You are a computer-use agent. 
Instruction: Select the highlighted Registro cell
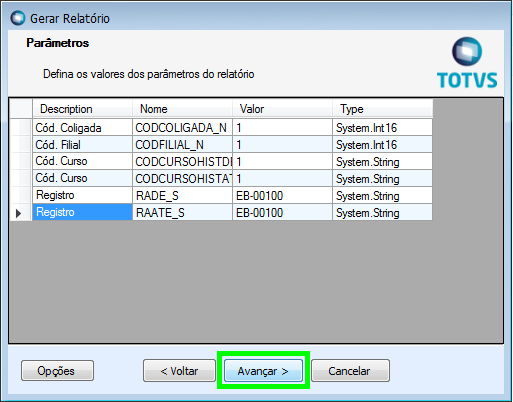tap(82, 212)
